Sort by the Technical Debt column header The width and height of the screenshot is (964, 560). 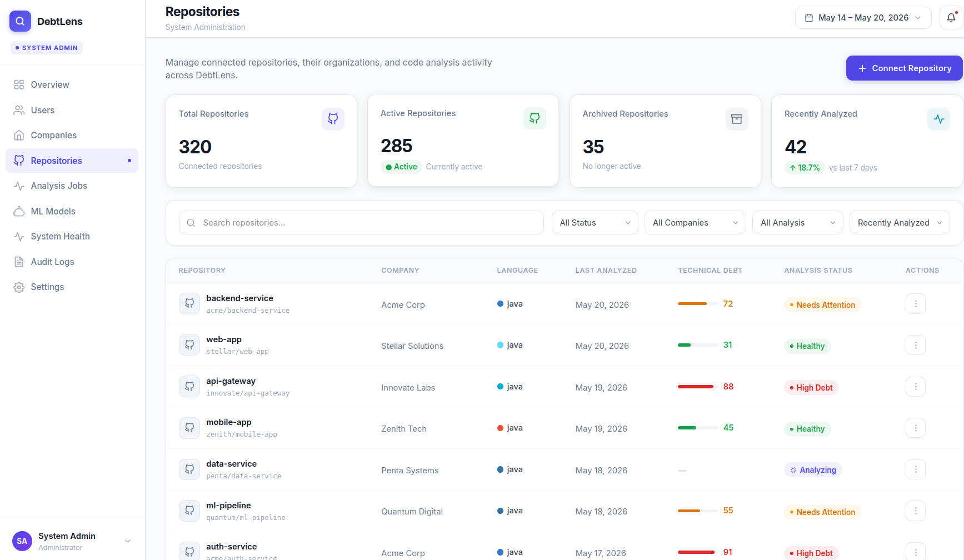(x=710, y=271)
